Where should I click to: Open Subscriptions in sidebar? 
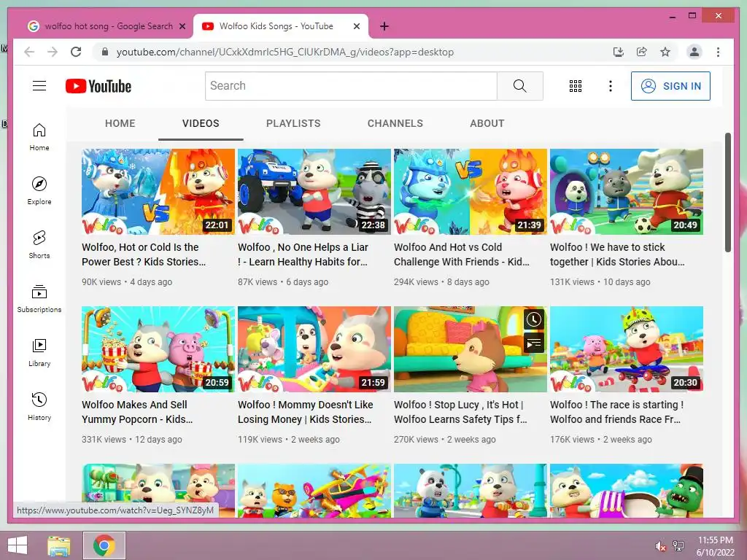[x=39, y=298]
